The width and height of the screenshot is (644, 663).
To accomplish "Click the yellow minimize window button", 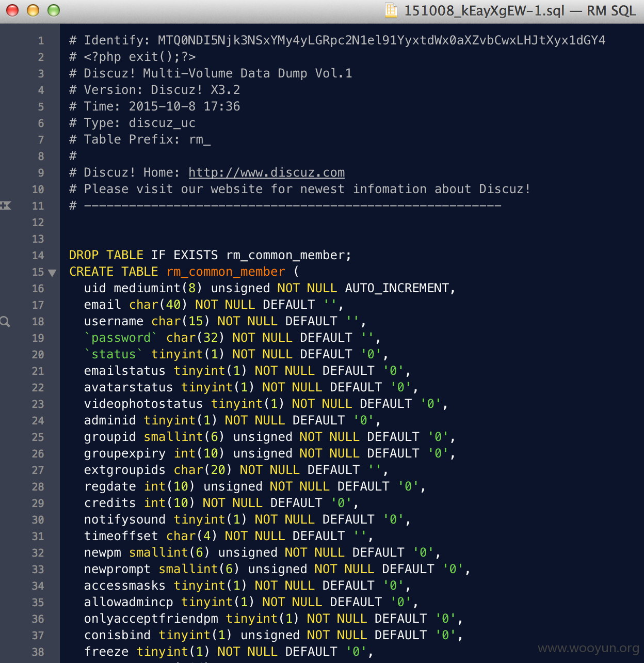I will click(x=33, y=10).
